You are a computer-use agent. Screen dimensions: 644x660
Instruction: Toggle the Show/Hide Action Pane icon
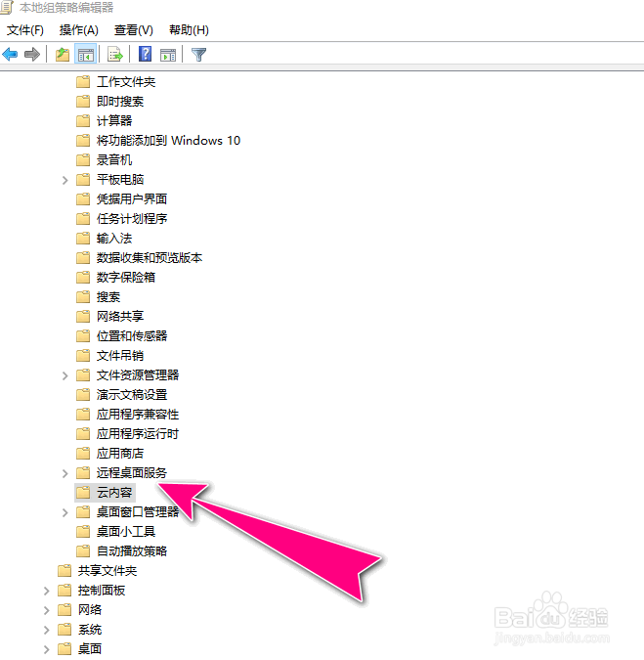coord(168,55)
